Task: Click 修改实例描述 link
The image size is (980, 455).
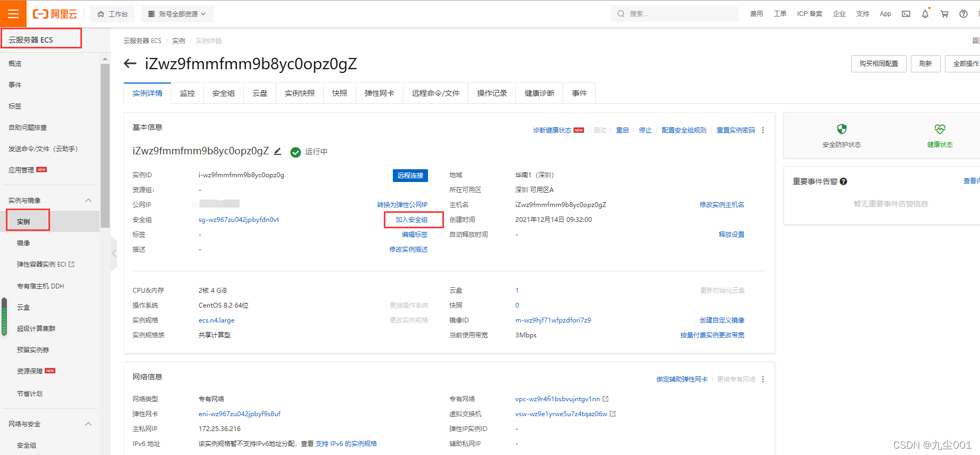Action: coord(408,250)
